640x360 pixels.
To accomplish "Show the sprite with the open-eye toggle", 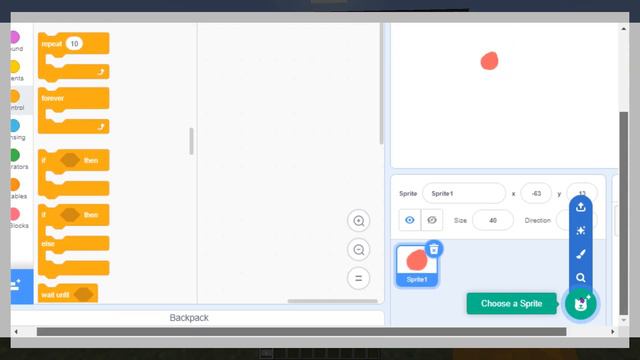I will pos(409,220).
